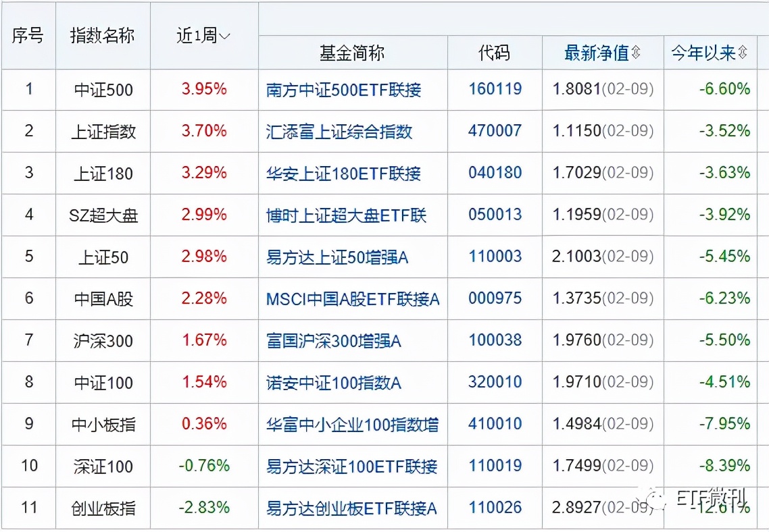This screenshot has height=532, width=769.
Task: Select index name 中证100
Action: pyautogui.click(x=103, y=383)
